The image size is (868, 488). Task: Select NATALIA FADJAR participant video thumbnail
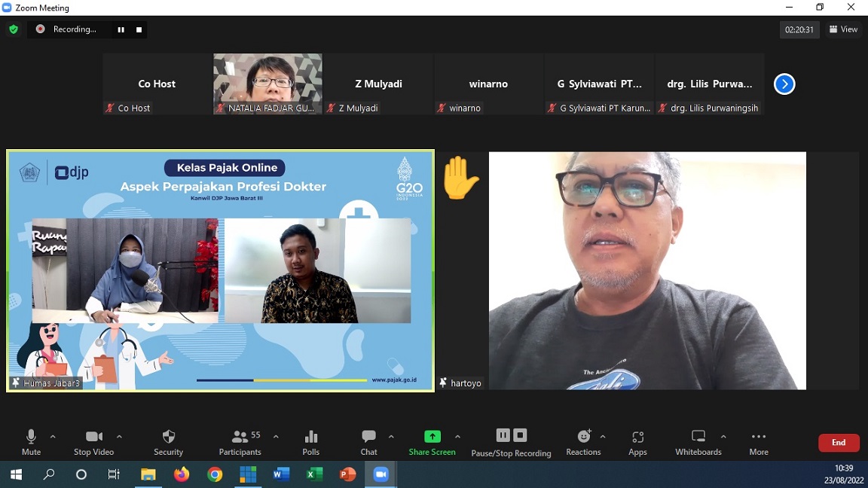point(267,79)
